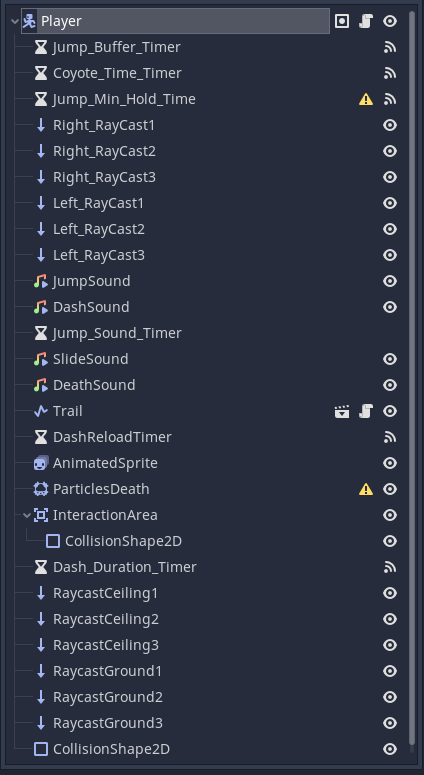Collapse the InteractionArea node children
424x775 pixels.
tap(27, 516)
